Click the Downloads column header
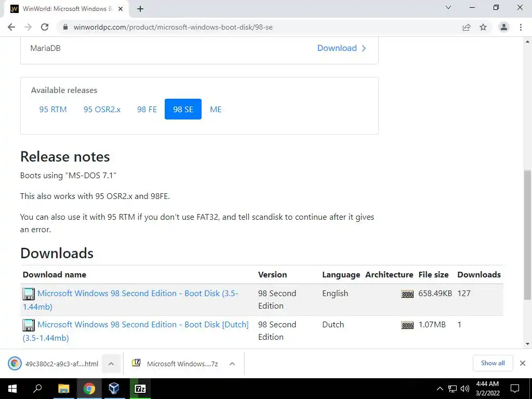 tap(478, 274)
